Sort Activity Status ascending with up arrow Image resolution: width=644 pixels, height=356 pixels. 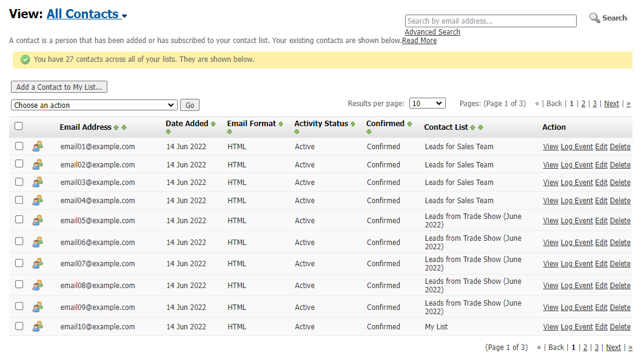click(x=353, y=124)
